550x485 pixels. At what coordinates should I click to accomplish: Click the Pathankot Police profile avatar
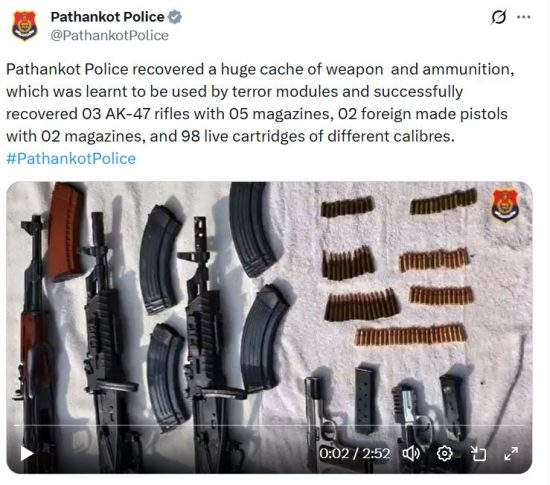pos(25,25)
